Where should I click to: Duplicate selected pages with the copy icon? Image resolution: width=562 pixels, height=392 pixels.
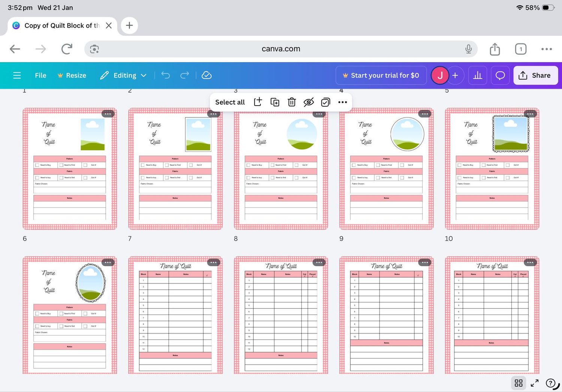275,102
